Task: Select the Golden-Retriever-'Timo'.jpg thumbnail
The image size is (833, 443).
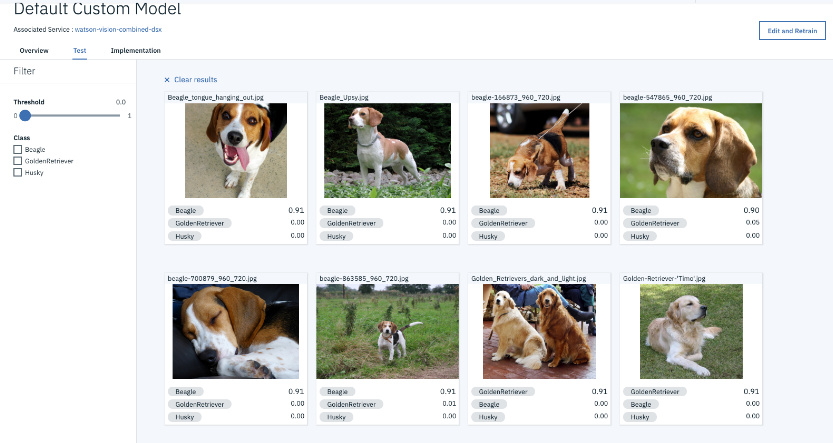Action: [x=691, y=331]
